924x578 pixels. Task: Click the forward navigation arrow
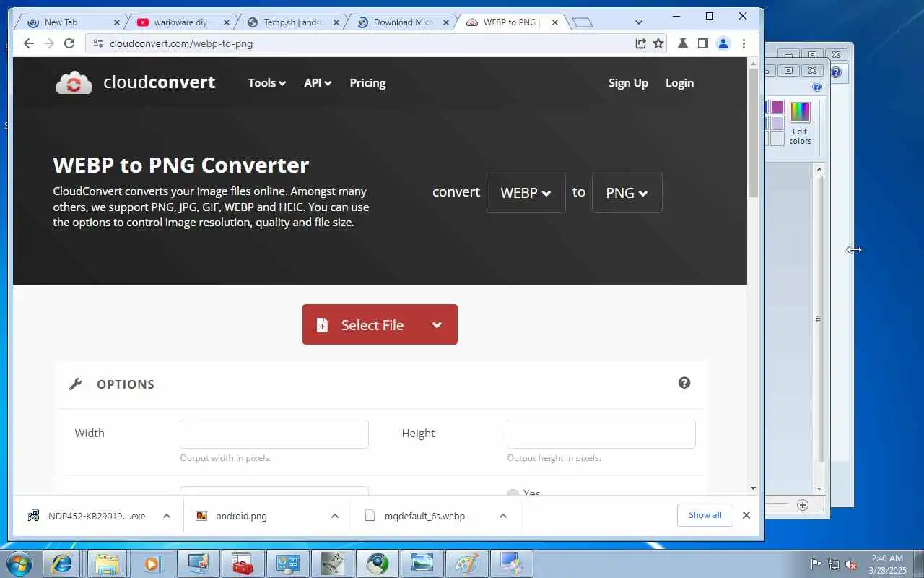pyautogui.click(x=48, y=43)
